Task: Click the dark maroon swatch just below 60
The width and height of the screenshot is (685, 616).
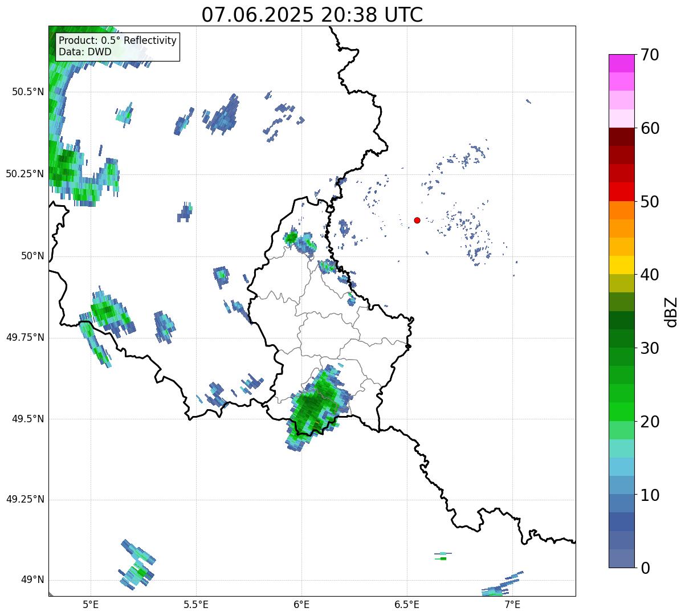Action: coord(621,137)
